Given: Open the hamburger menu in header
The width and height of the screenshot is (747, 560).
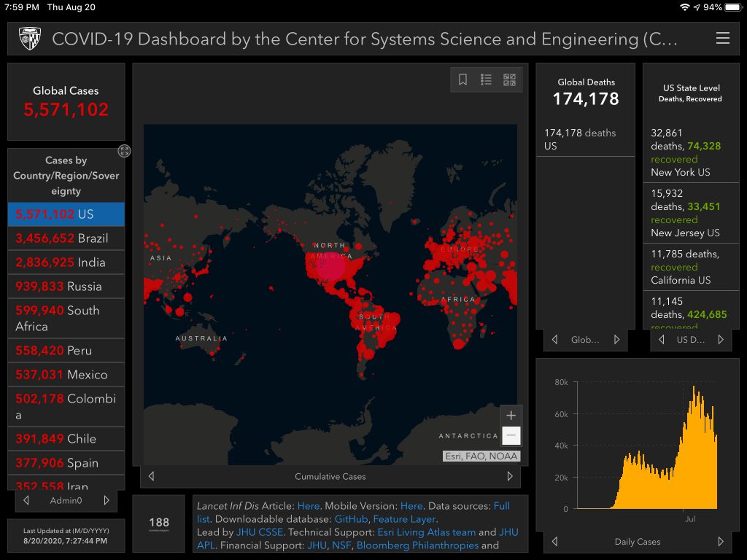Looking at the screenshot, I should tap(722, 38).
